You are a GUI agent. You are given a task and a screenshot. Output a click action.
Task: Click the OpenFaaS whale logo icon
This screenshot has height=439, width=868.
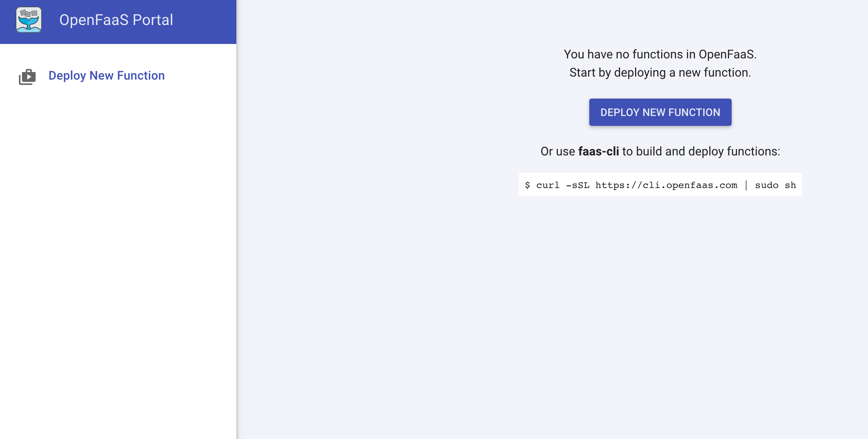29,20
